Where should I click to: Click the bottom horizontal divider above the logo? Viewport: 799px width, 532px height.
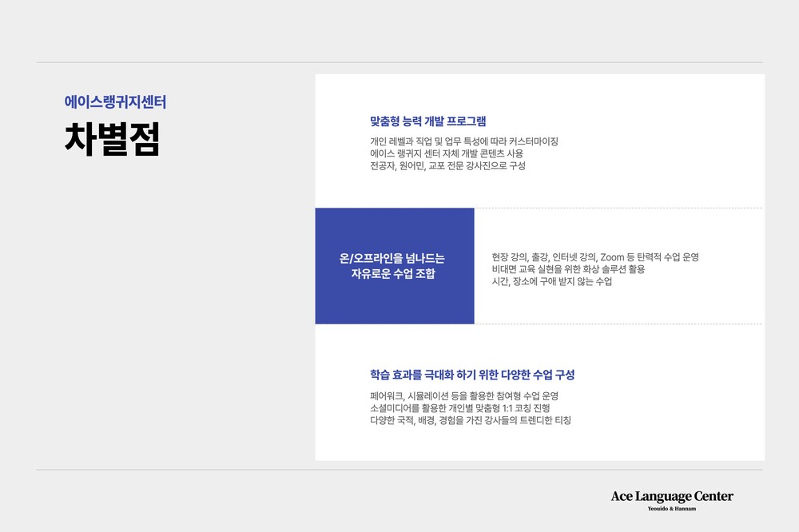pos(399,470)
